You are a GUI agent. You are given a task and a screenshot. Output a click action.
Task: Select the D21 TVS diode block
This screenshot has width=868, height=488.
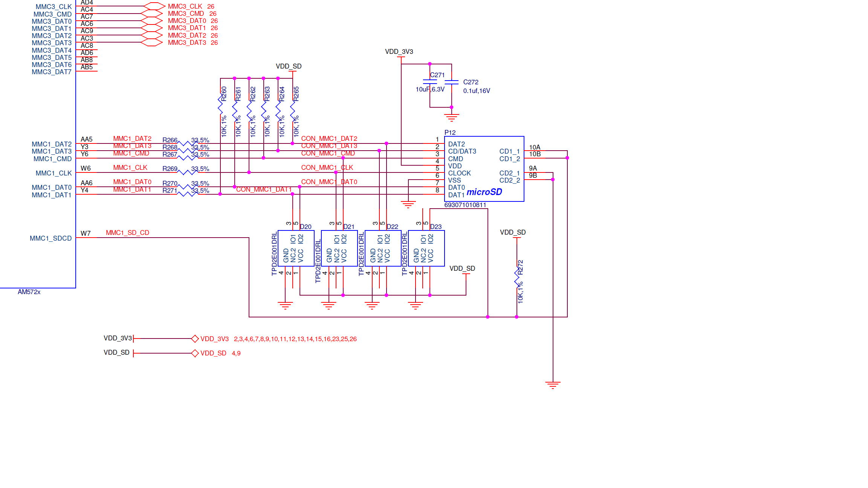point(339,248)
